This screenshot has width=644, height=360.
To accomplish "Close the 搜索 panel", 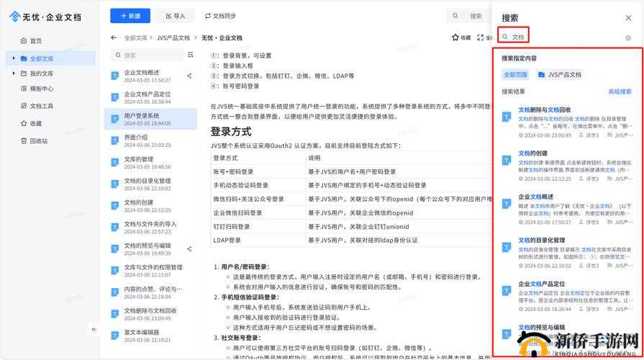I will coord(628,18).
